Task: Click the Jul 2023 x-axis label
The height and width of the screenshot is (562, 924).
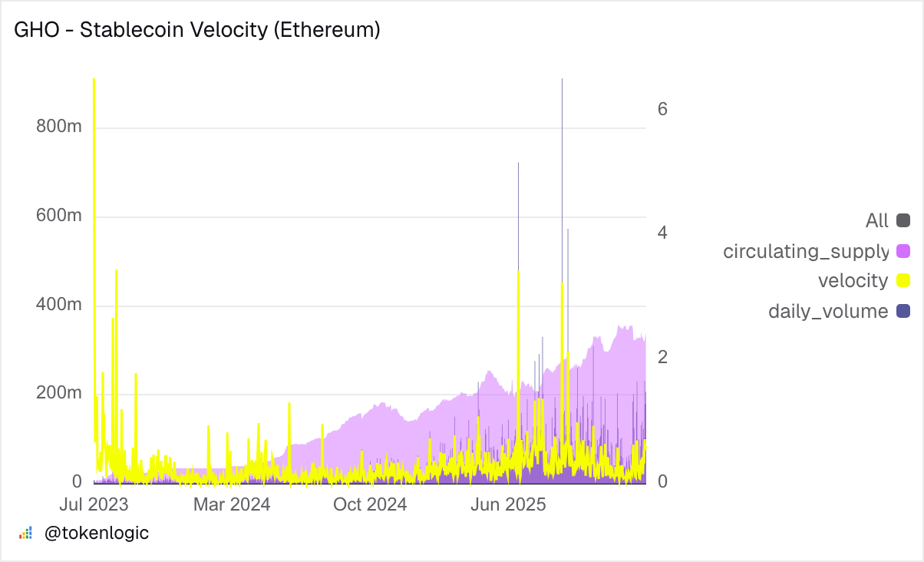Action: click(94, 504)
